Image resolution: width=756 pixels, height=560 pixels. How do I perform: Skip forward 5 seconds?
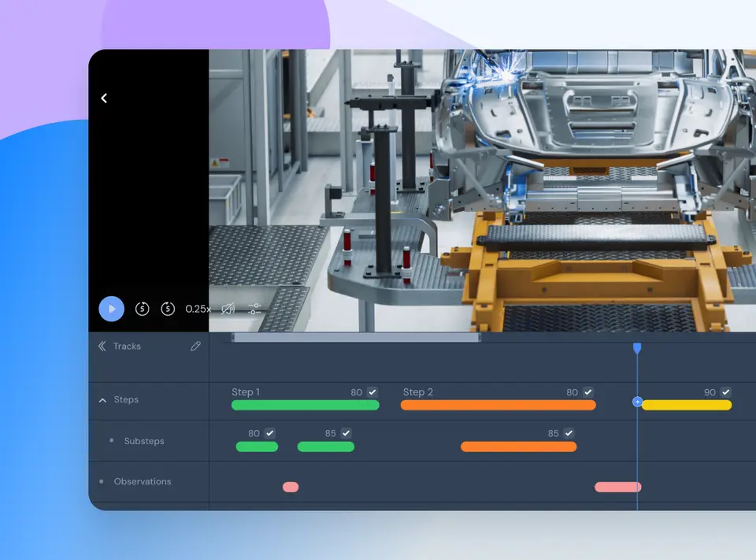(168, 309)
